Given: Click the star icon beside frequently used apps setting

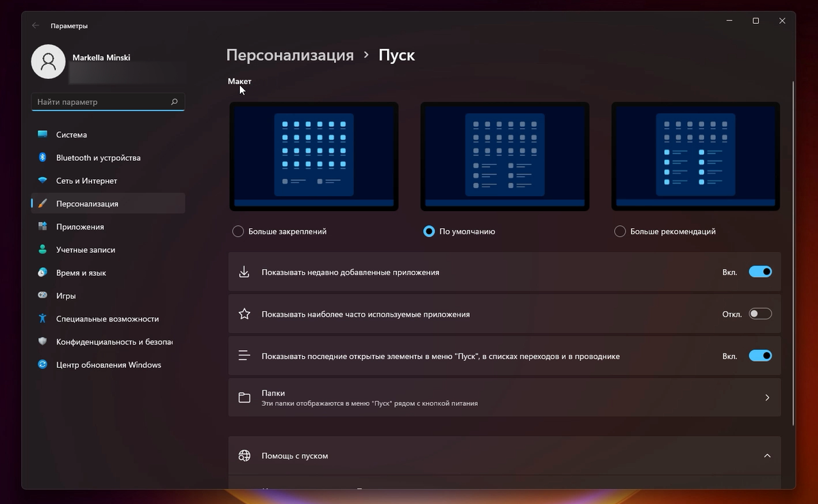Looking at the screenshot, I should point(244,313).
